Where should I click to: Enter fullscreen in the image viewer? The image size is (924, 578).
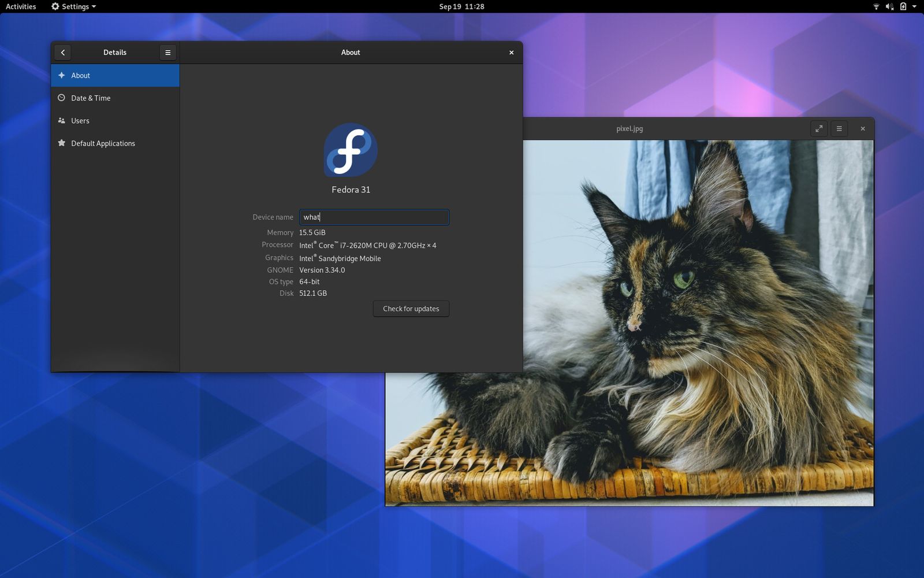[819, 128]
